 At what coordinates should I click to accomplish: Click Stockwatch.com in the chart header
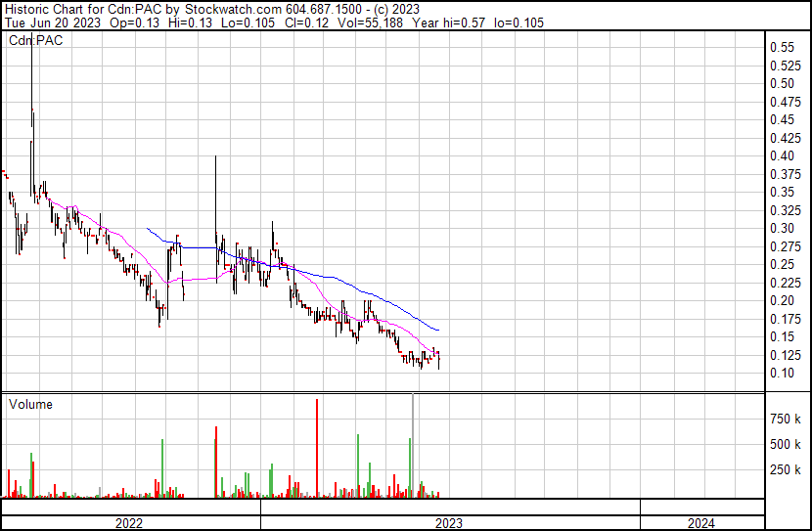(234, 8)
